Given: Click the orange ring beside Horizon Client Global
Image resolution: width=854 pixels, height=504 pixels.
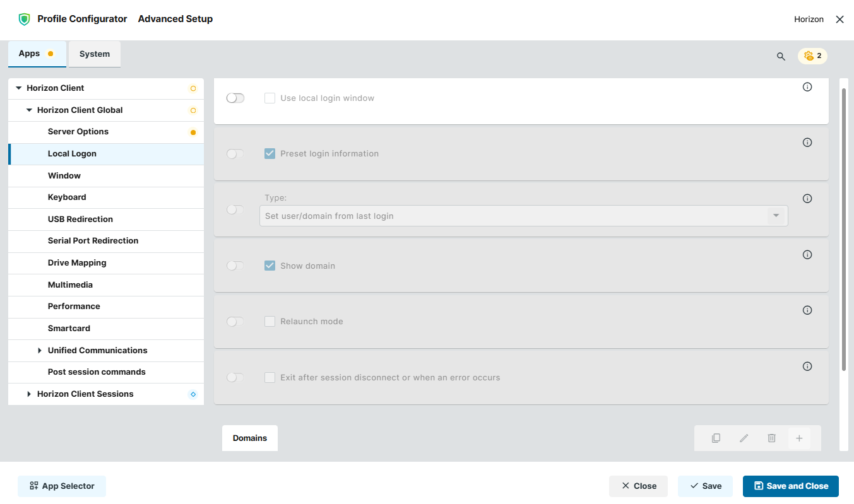Looking at the screenshot, I should click(x=193, y=110).
